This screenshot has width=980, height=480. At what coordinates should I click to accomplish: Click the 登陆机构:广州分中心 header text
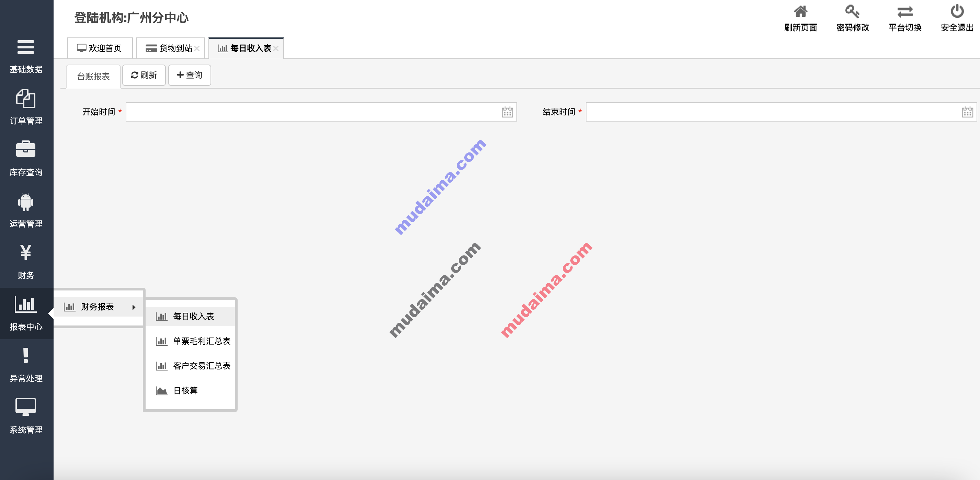(131, 18)
